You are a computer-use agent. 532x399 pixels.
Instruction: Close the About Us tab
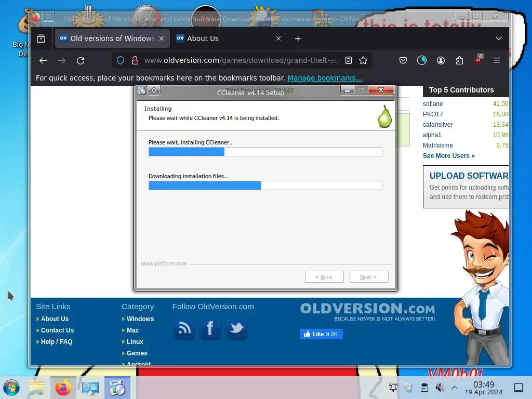(x=278, y=38)
